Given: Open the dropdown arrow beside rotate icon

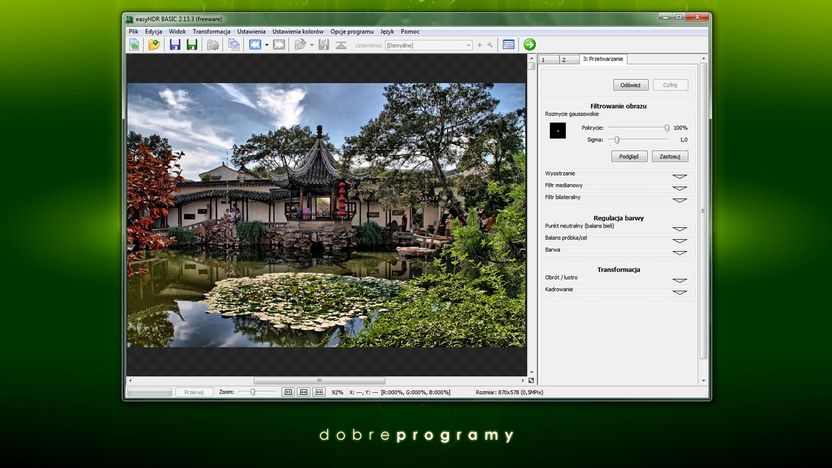Looking at the screenshot, I should (x=311, y=45).
